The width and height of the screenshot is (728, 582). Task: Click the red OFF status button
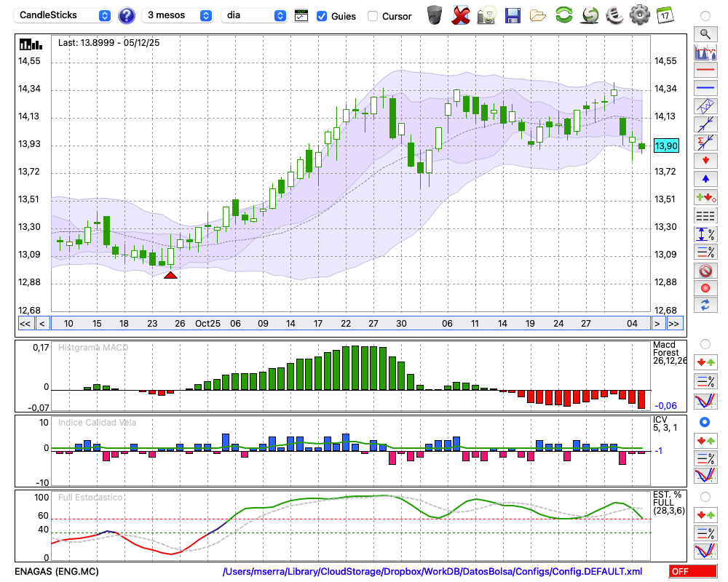(x=693, y=572)
